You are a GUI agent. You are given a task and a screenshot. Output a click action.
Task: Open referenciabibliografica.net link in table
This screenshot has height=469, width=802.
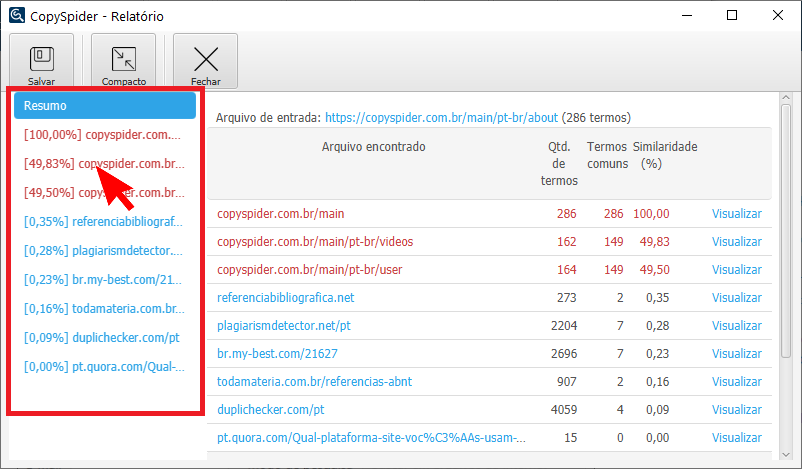pyautogui.click(x=285, y=298)
